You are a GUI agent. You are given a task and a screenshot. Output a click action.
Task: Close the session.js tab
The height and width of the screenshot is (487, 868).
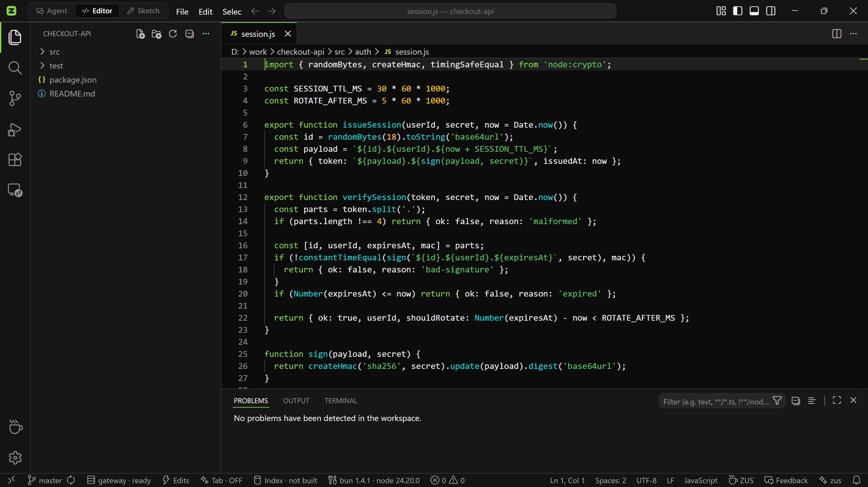click(x=288, y=34)
